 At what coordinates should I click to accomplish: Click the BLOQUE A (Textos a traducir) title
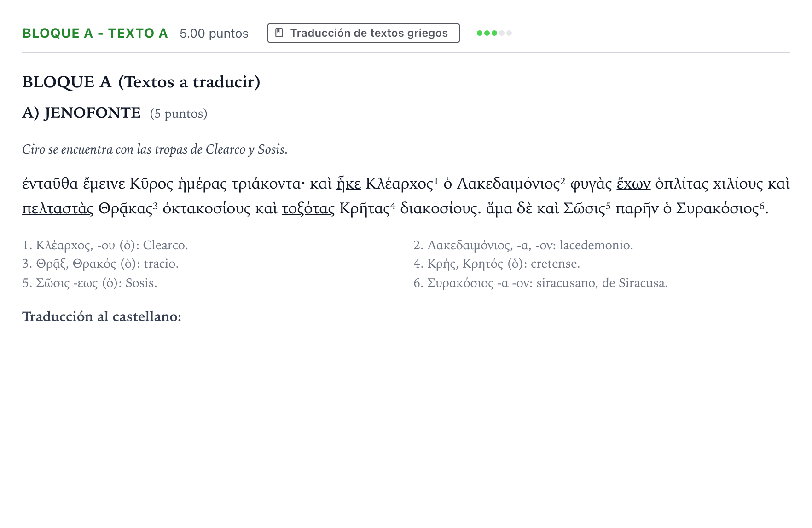pyautogui.click(x=141, y=82)
